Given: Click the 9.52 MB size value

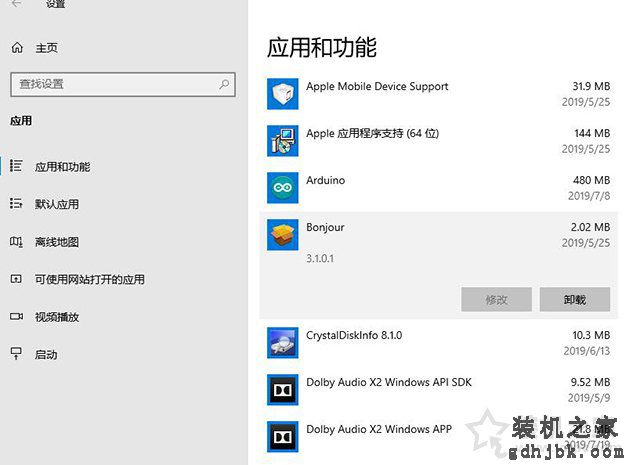Looking at the screenshot, I should (x=591, y=383).
